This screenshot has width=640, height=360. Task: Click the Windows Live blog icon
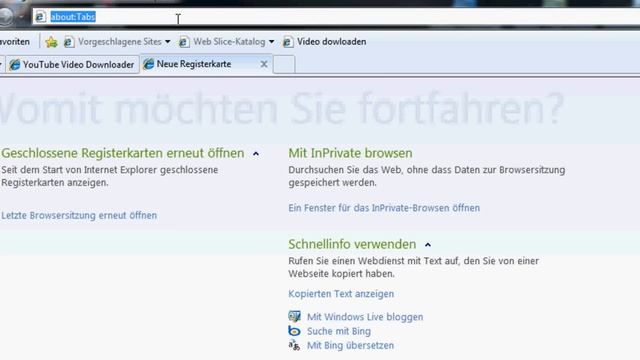click(x=294, y=316)
